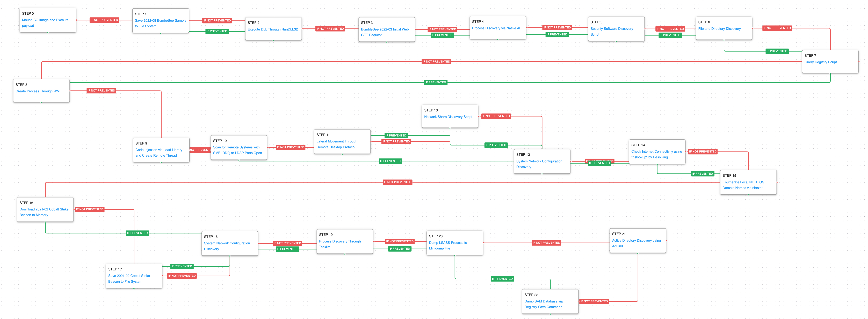Open File and Directory Discovery step
This screenshot has width=868, height=319.
(719, 29)
